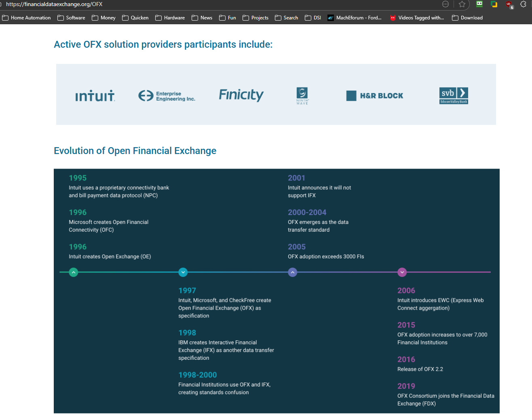The image size is (532, 420).
Task: Open the Hardware bookmarks folder
Action: 170,18
